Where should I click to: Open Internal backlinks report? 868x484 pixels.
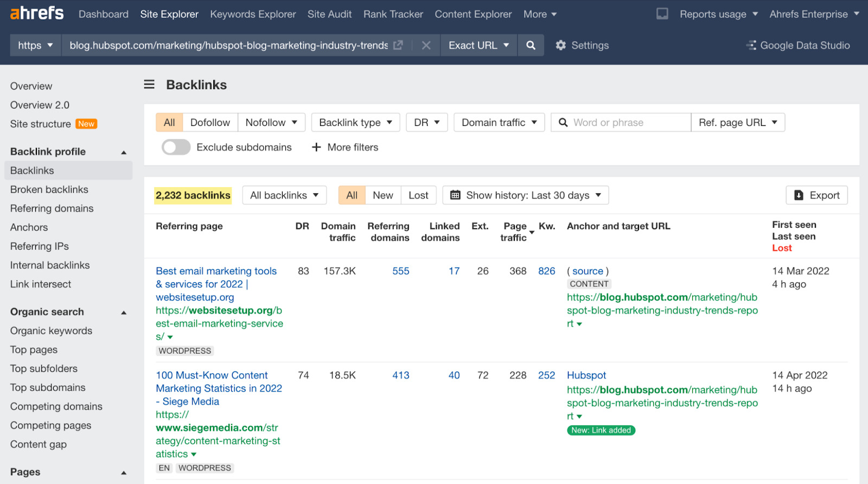(50, 265)
